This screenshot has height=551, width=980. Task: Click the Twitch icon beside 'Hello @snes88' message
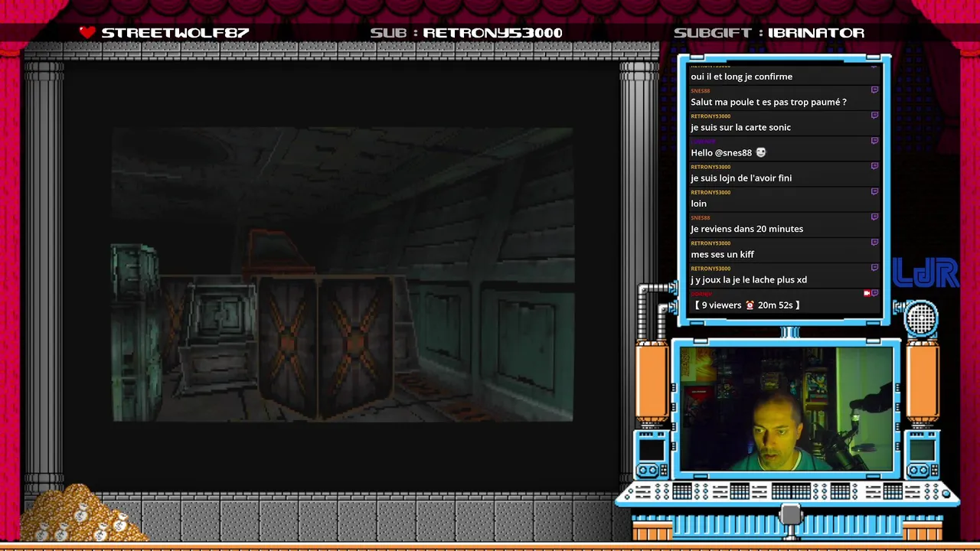click(x=874, y=140)
